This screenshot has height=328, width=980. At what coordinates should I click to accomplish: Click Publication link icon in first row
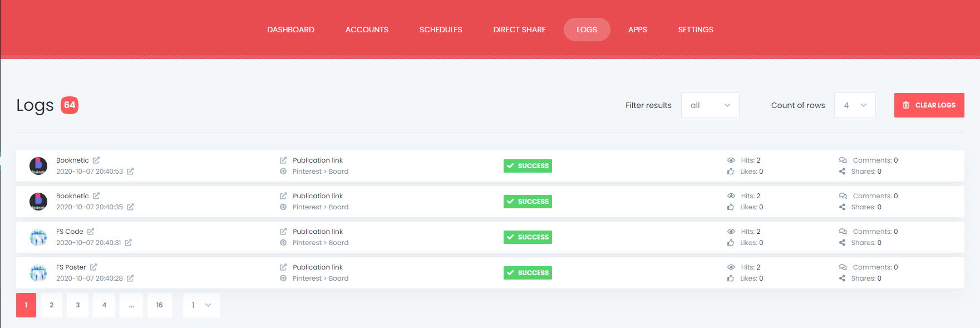[283, 160]
